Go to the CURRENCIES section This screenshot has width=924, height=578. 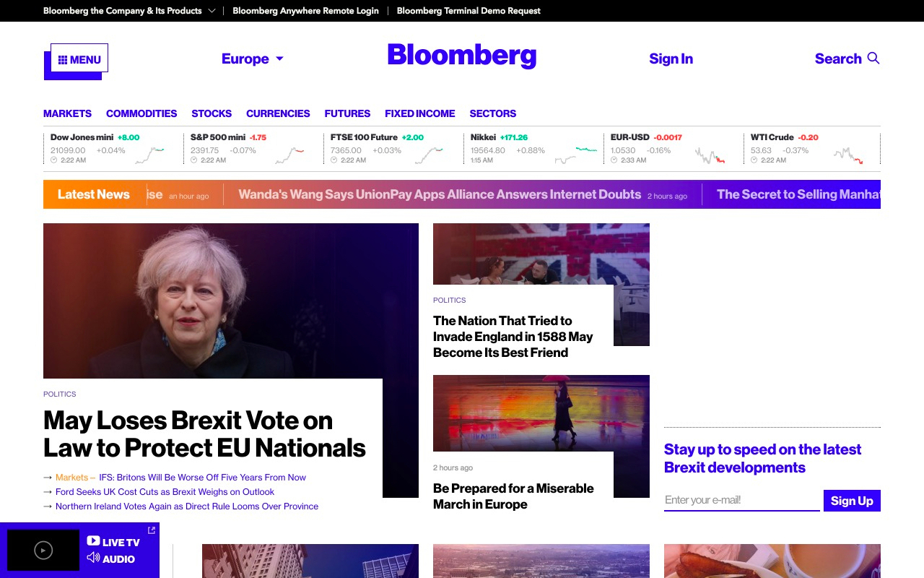(278, 113)
